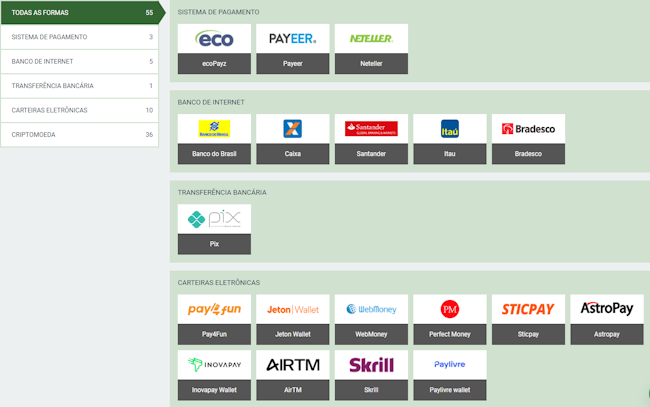650x407 pixels.
Task: Click the Perfect Money PM logo
Action: click(450, 309)
